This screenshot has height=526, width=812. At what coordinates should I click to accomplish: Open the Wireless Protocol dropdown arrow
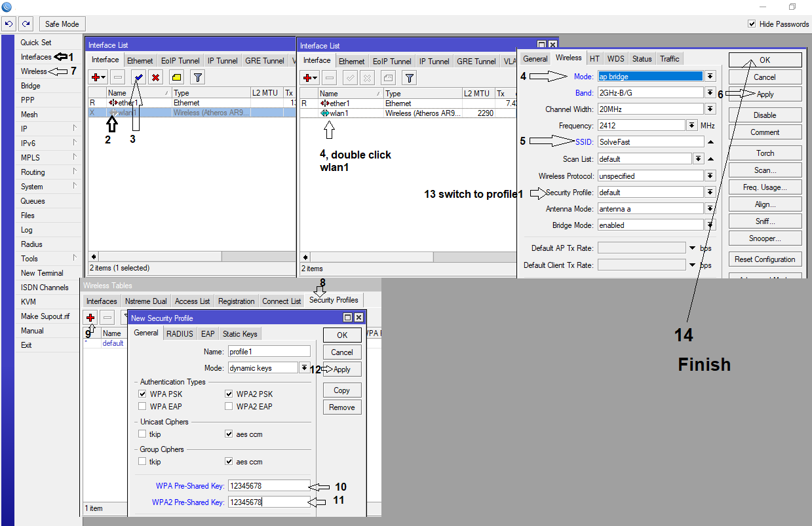coord(710,176)
